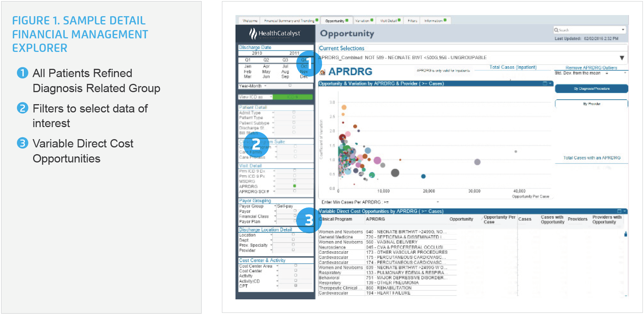Screen dimensions: 644x314
Task: Click the By Provider button
Action: 591,104
